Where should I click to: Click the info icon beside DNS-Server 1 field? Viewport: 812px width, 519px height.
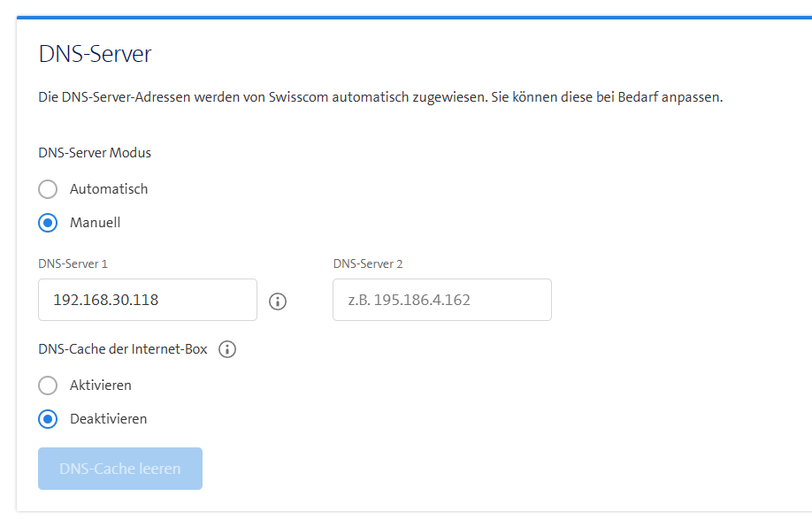pos(278,301)
